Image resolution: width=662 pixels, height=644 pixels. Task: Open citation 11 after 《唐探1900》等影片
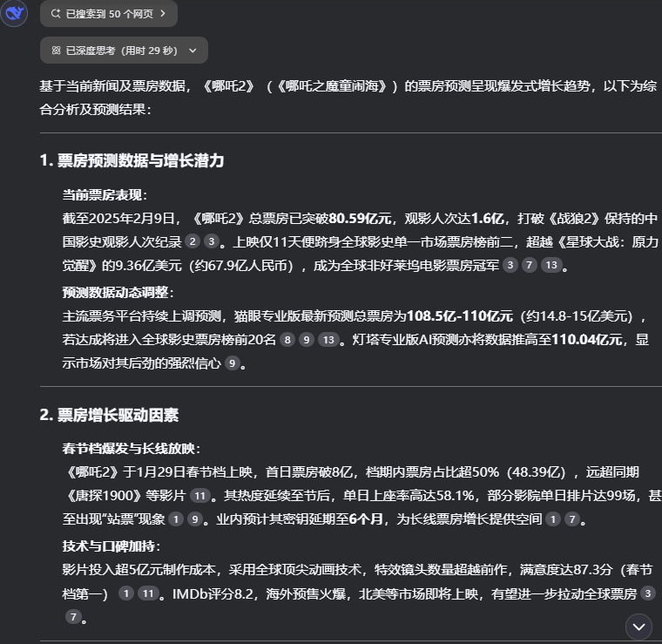point(199,496)
